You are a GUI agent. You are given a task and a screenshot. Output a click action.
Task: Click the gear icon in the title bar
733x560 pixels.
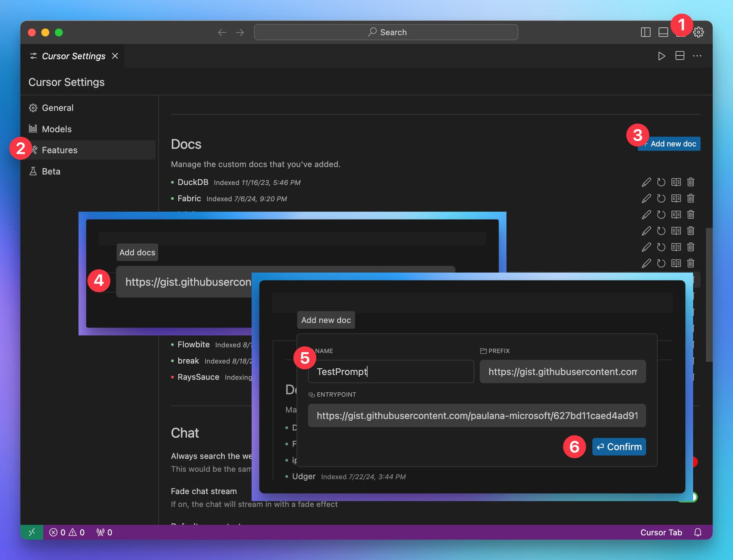[699, 32]
